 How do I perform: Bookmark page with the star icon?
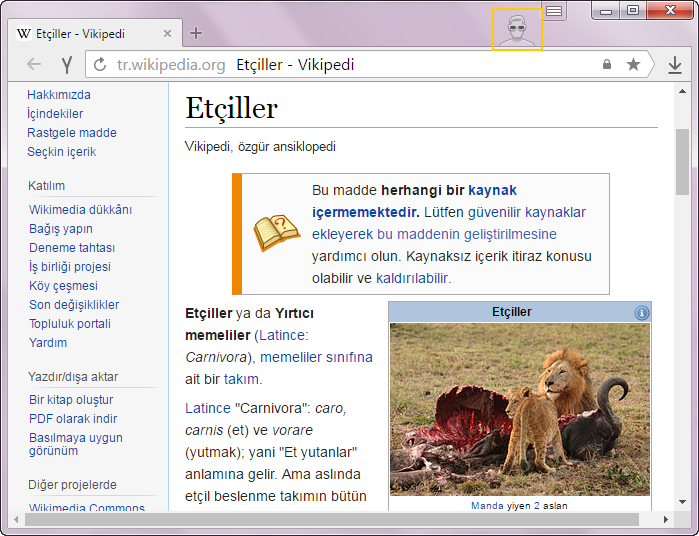click(633, 65)
